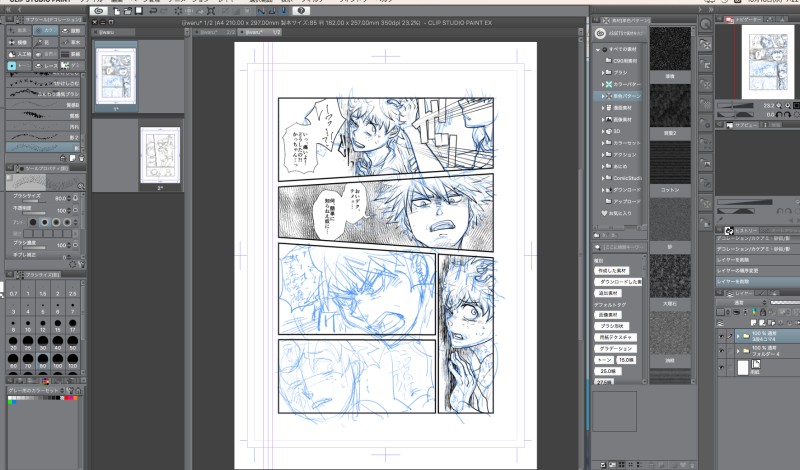
Task: Select the レース sub tool group
Action: (45, 66)
